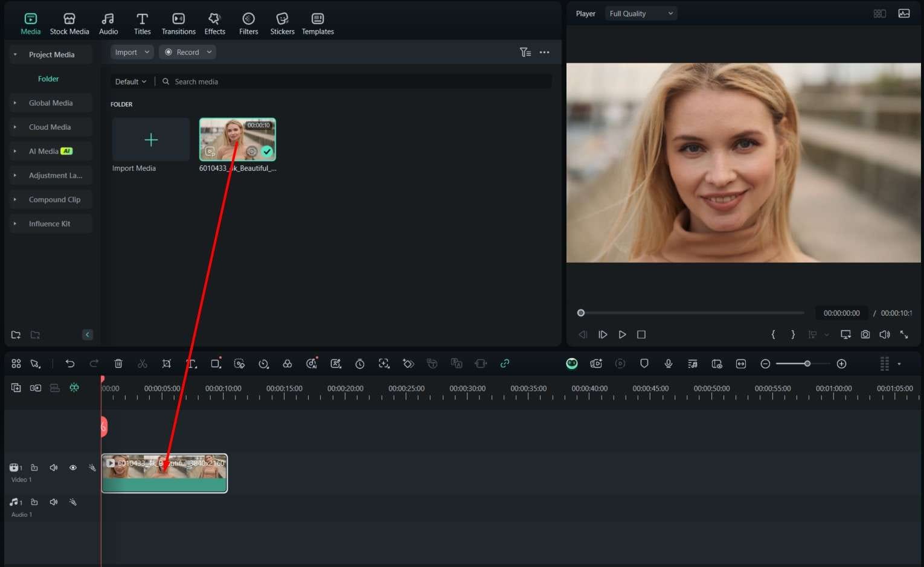Lock the Video 1 track
Image resolution: width=924 pixels, height=567 pixels.
[34, 468]
